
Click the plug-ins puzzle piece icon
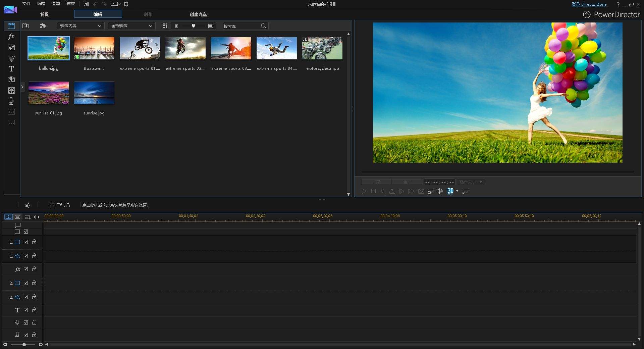(43, 26)
